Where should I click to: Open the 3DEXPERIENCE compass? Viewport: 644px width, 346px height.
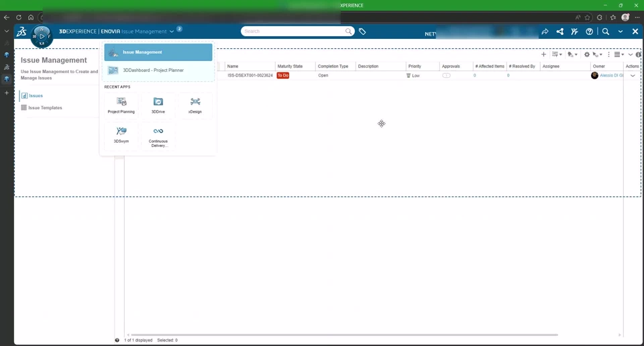coord(42,36)
